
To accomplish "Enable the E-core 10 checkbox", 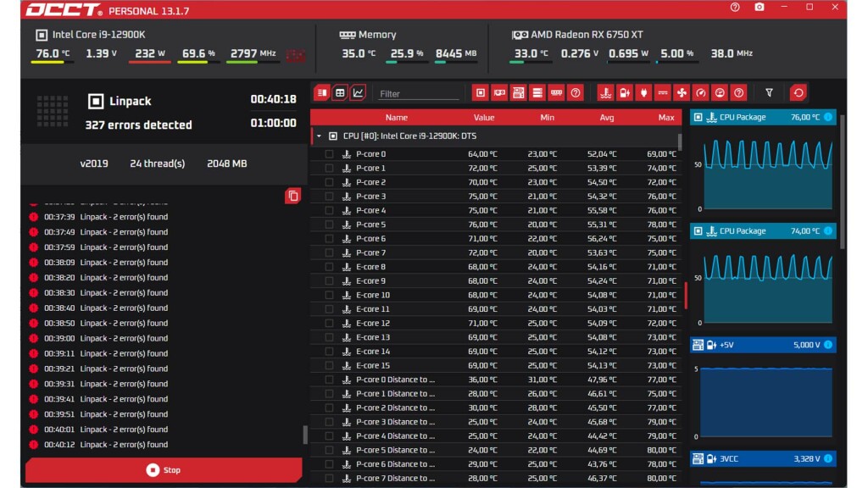I will [329, 295].
